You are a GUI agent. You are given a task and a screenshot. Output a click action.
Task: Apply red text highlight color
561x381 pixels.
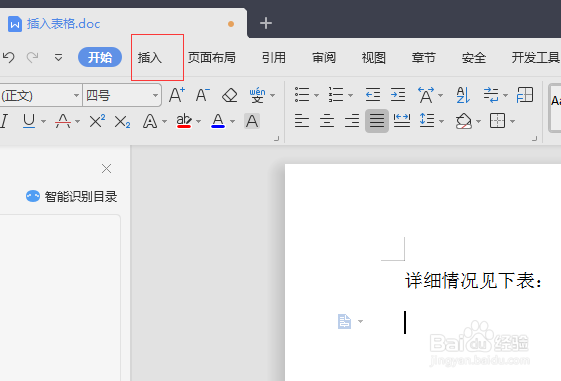(184, 121)
